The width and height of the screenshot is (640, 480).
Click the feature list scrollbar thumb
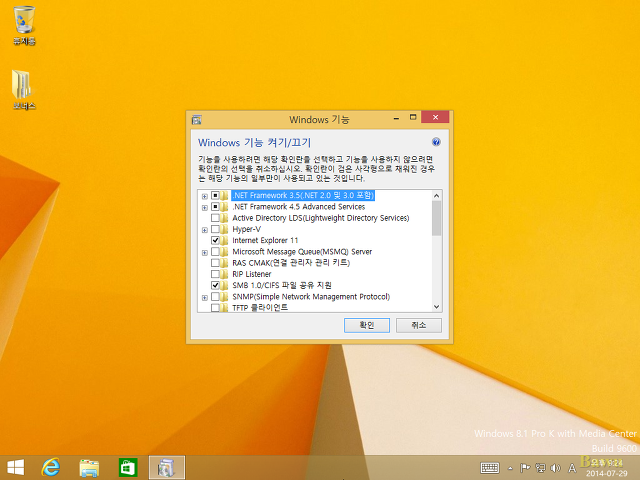pyautogui.click(x=437, y=218)
